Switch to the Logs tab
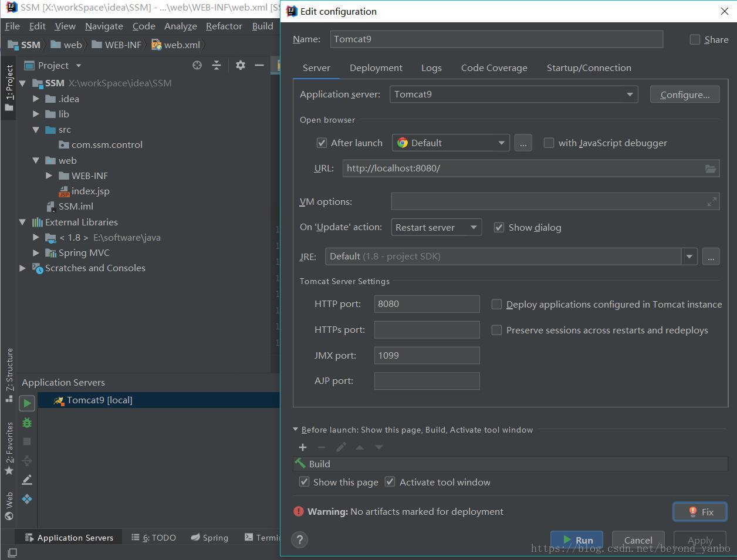Screen dimensions: 737x560 (431, 68)
